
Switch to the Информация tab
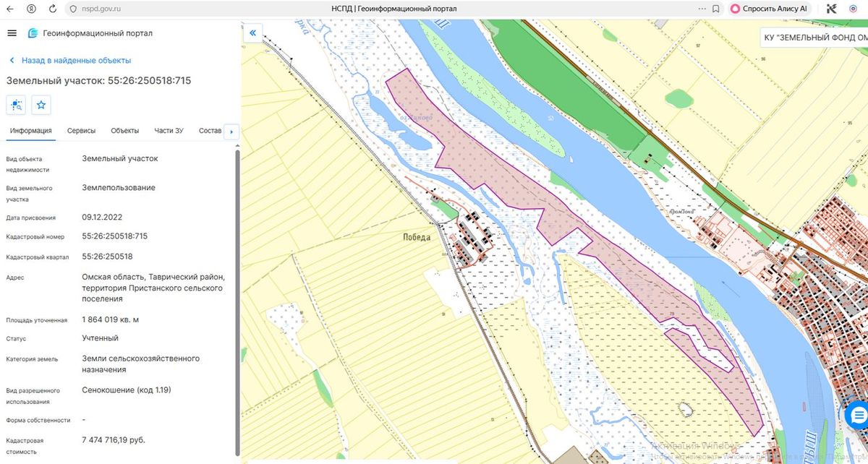click(x=31, y=131)
